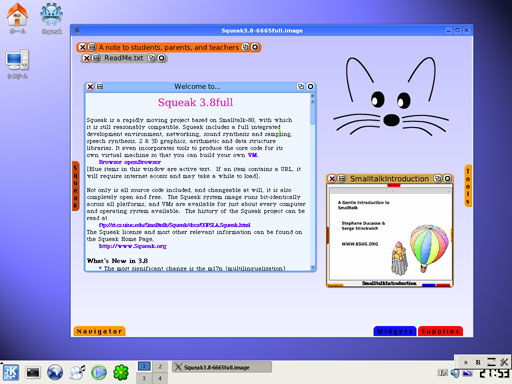Follow the ftp OOPSLA.Squeak.html link

[x=174, y=225]
